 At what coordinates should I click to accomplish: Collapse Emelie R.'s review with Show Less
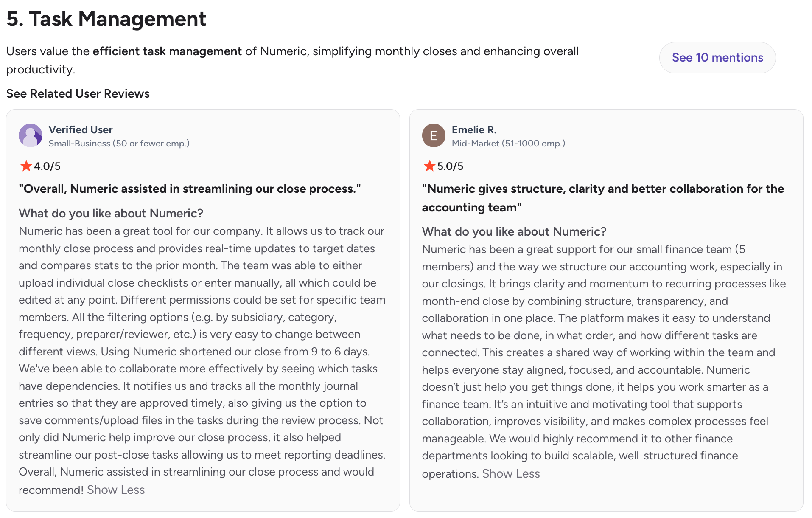pyautogui.click(x=511, y=474)
